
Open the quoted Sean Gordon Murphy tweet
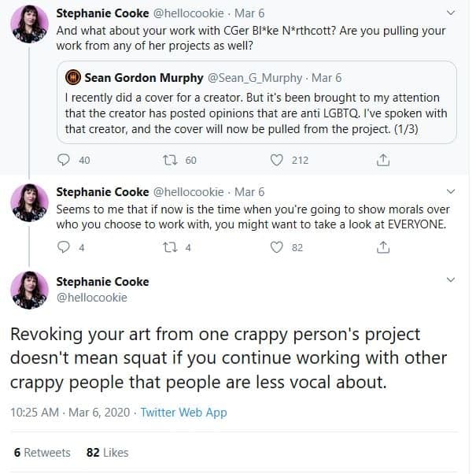tap(256, 102)
